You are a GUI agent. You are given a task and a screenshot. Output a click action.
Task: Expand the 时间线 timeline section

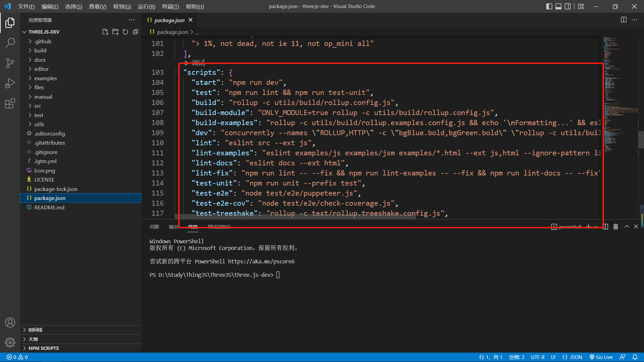(x=80, y=330)
